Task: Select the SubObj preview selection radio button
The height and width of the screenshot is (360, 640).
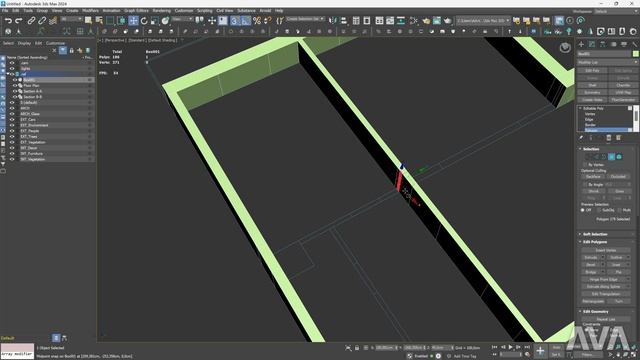Action: pyautogui.click(x=599, y=210)
